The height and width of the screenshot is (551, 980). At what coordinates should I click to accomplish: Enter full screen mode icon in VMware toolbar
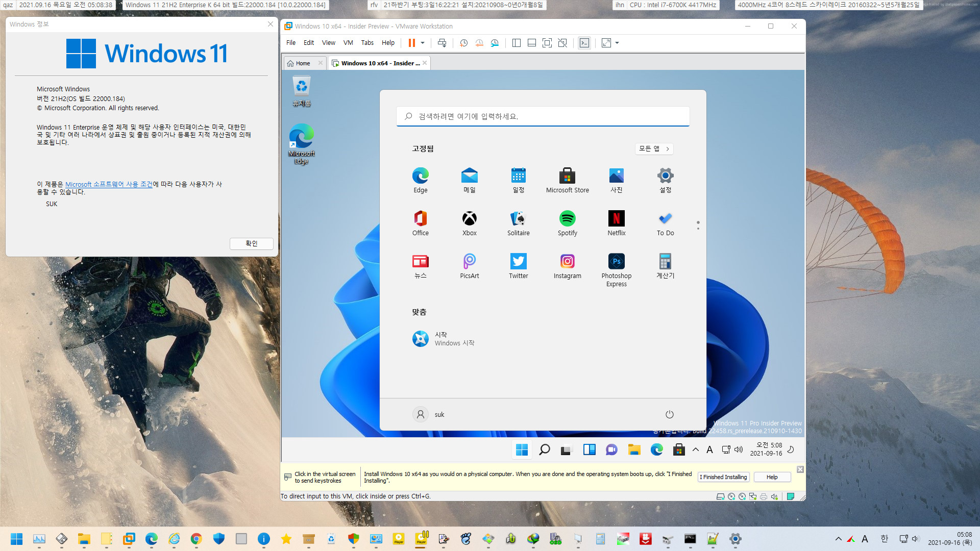(547, 43)
